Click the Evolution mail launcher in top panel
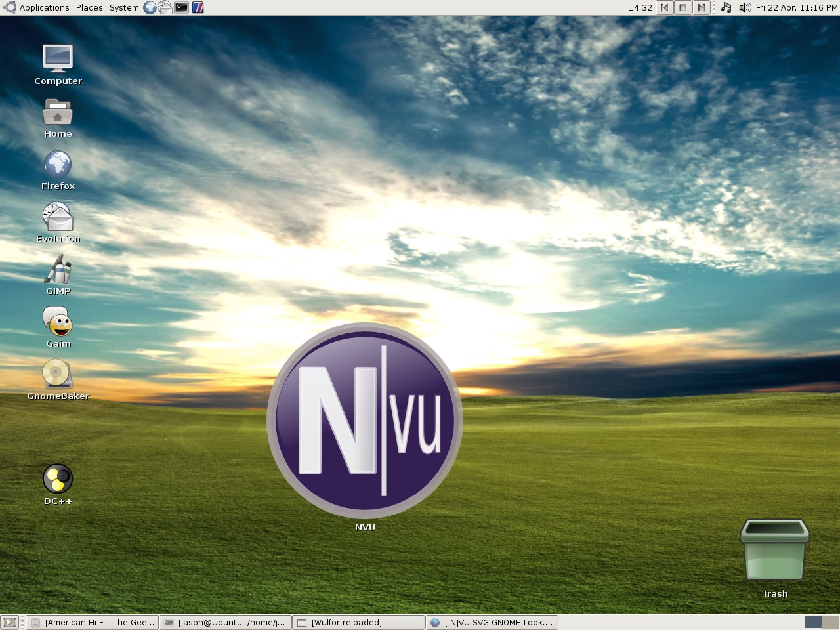Image resolution: width=840 pixels, height=630 pixels. pos(165,8)
